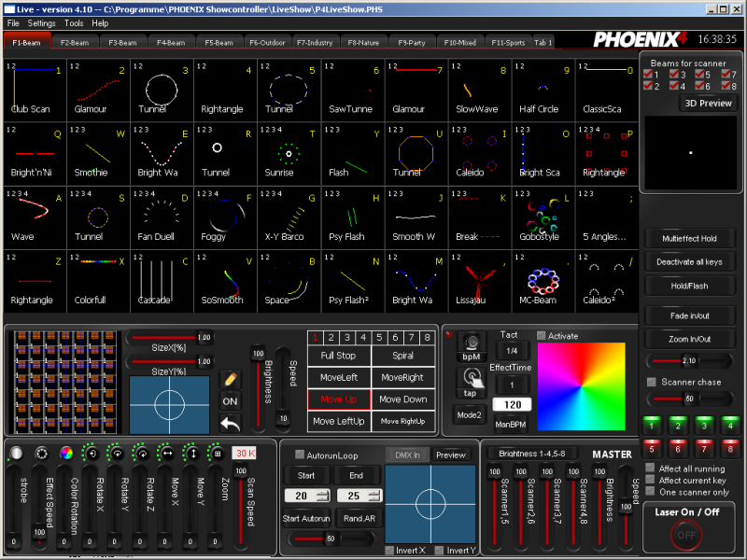
Task: Open the Preview tab next to DMX In
Action: [451, 455]
